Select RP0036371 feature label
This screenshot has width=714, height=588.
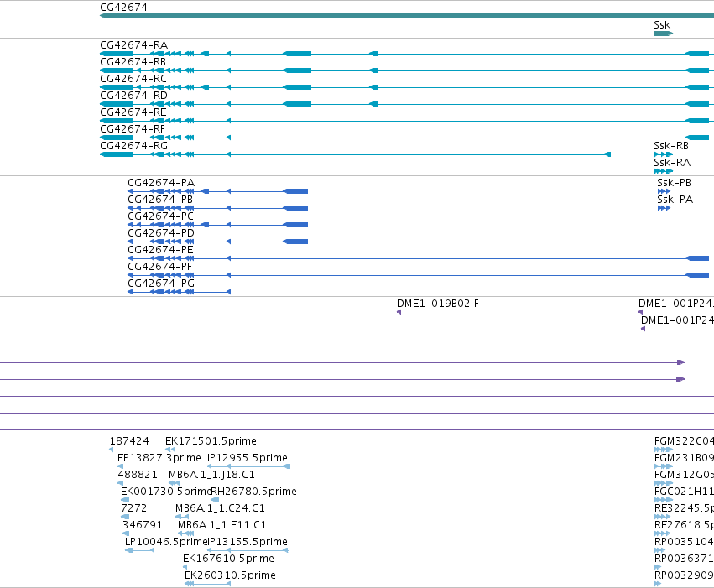coord(684,559)
